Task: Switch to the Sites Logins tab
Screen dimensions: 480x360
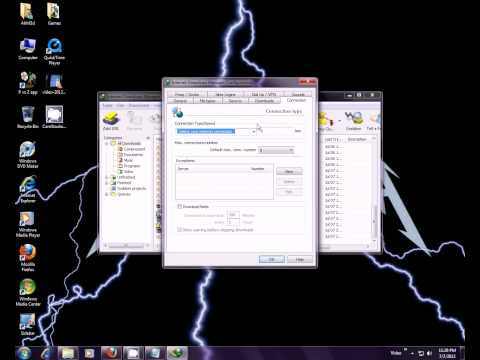Action: [x=225, y=95]
